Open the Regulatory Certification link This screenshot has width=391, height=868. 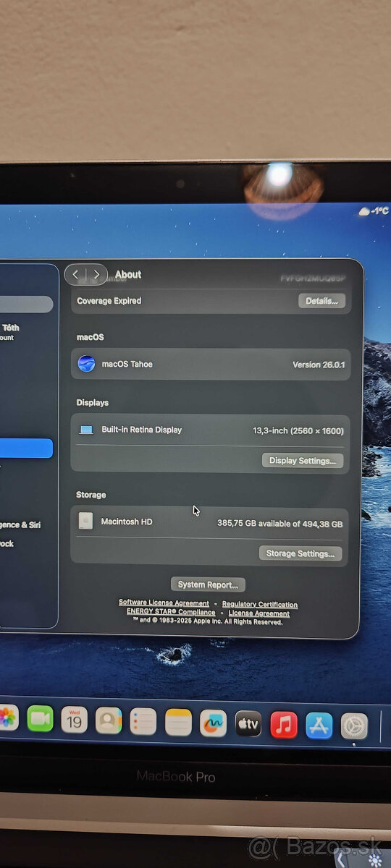coord(260,605)
